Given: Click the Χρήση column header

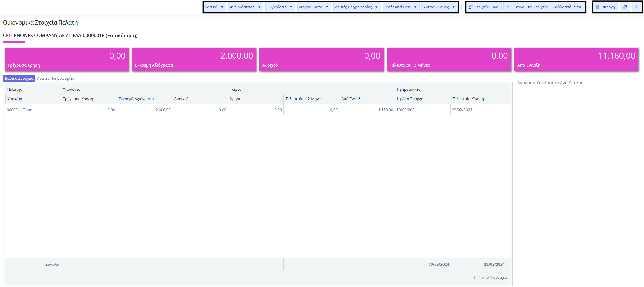Looking at the screenshot, I should click(x=256, y=99).
